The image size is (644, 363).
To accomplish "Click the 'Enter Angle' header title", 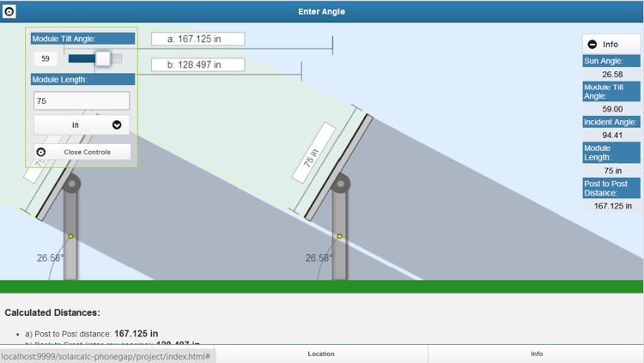I will click(x=322, y=11).
